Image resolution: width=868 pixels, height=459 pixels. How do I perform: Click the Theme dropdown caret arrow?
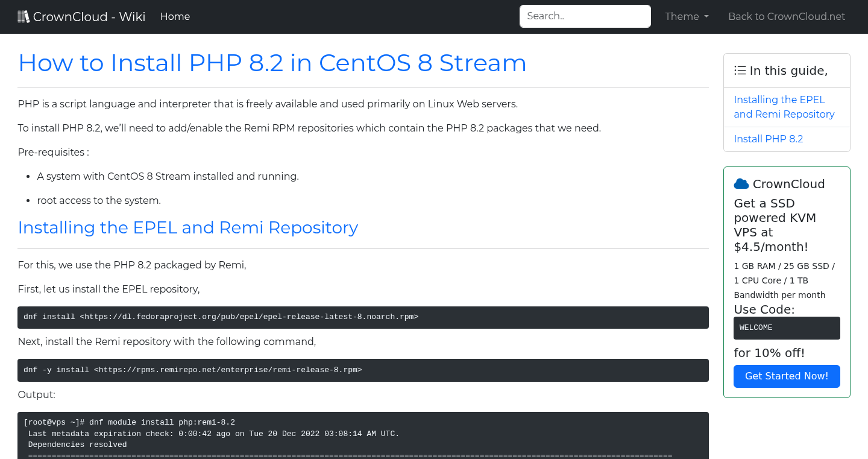coord(706,17)
